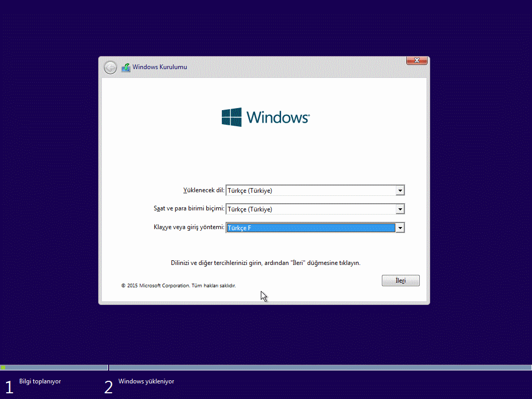
Task: Click the second long progress bar segment
Action: 320,367
